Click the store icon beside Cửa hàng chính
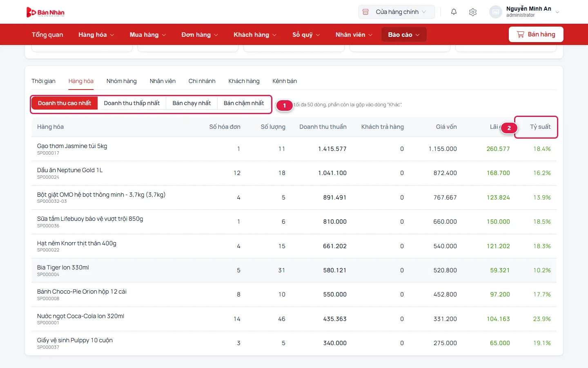 click(366, 12)
